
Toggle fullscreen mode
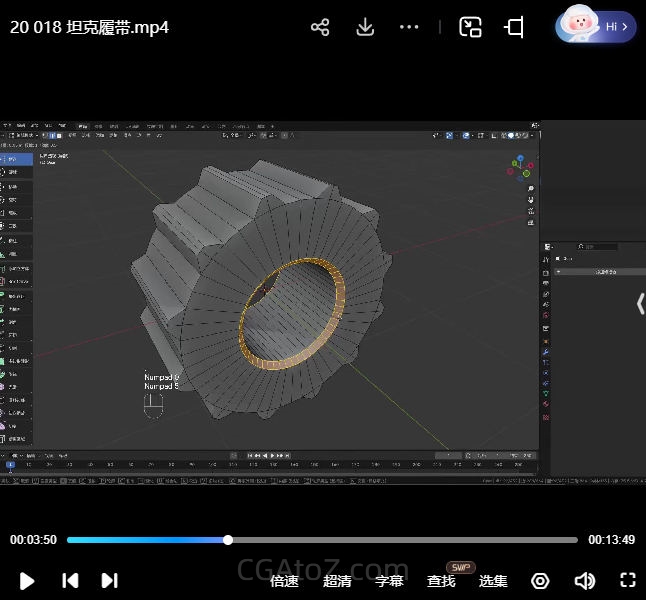[628, 580]
